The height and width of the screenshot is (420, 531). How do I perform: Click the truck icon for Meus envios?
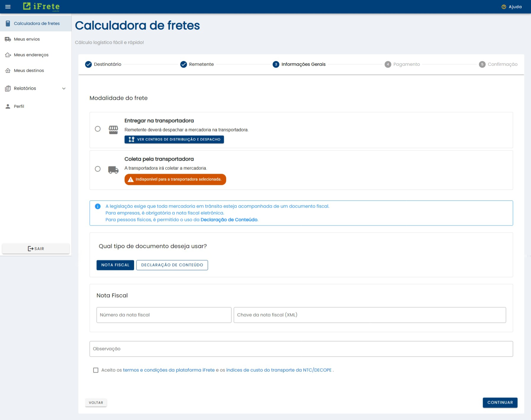[8, 39]
